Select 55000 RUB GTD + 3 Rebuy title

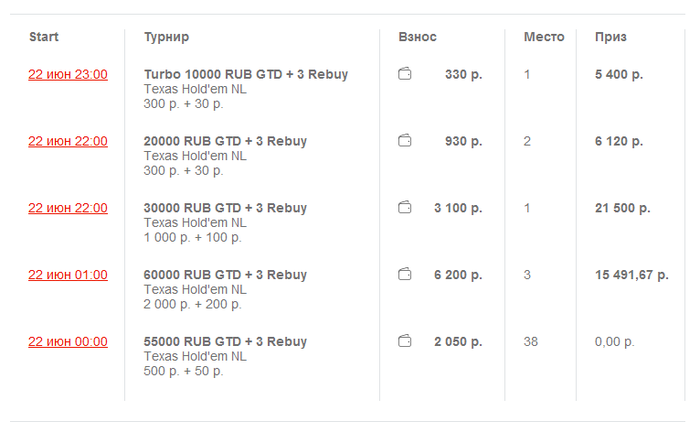pyautogui.click(x=225, y=342)
